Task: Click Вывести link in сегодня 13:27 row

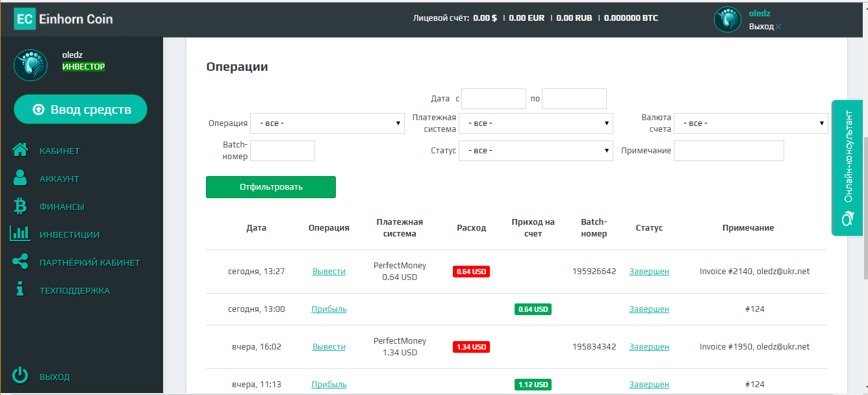Action: click(x=329, y=272)
